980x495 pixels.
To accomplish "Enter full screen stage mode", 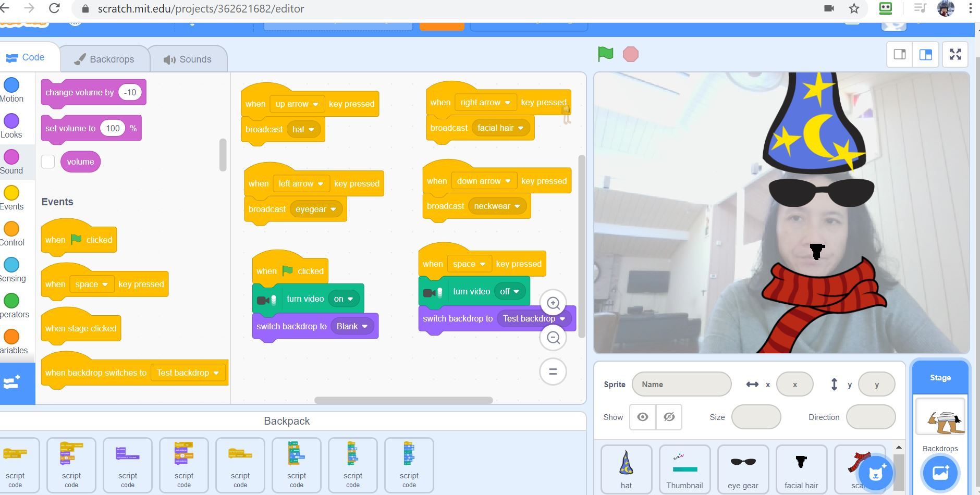I will 955,54.
